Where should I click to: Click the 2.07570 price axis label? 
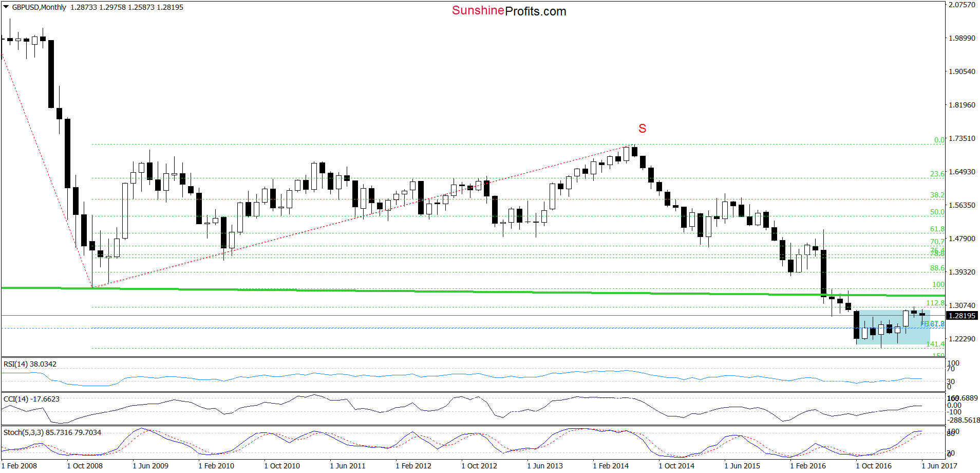[x=962, y=5]
